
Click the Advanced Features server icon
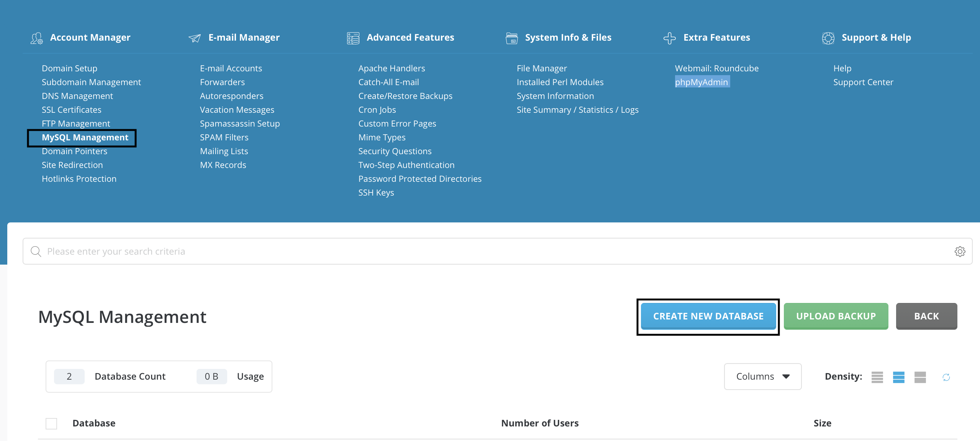[x=353, y=38]
